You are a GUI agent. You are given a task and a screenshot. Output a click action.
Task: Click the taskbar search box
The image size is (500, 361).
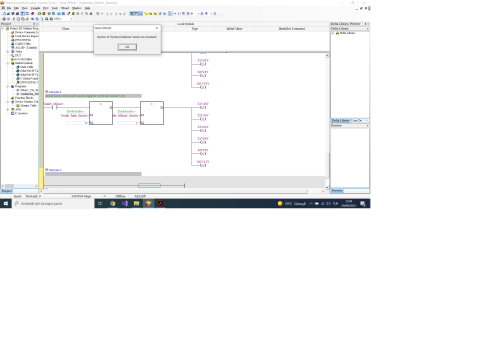[53, 203]
